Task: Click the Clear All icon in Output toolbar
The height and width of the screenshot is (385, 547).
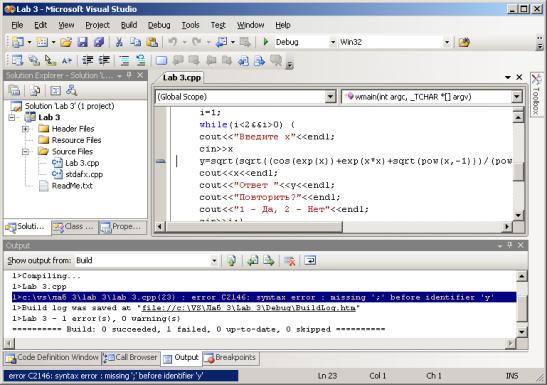Action: click(x=289, y=261)
